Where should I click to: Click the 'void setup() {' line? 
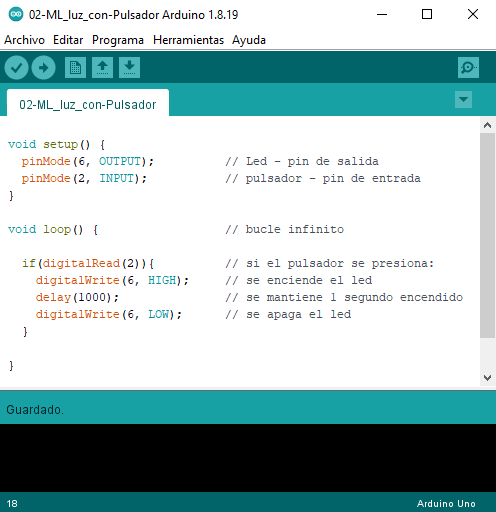[57, 144]
